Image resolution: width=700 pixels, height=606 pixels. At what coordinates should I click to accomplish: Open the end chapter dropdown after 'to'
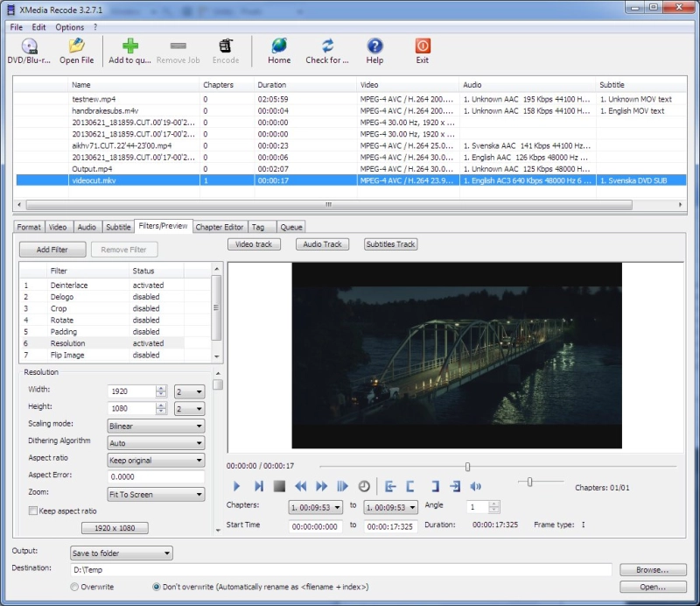pyautogui.click(x=391, y=507)
